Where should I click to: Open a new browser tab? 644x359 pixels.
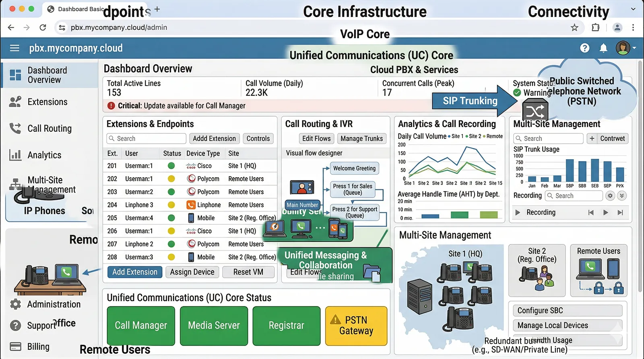pyautogui.click(x=157, y=9)
